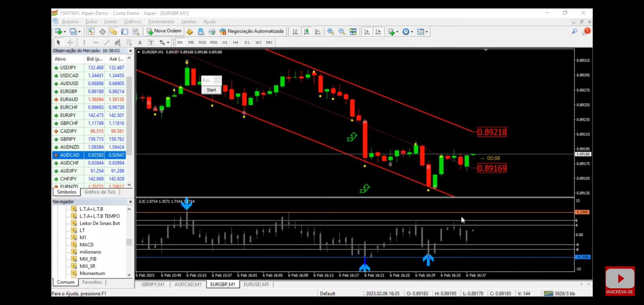Zoom in on the chart
Viewport: 644px width, 305px height.
pos(330,31)
